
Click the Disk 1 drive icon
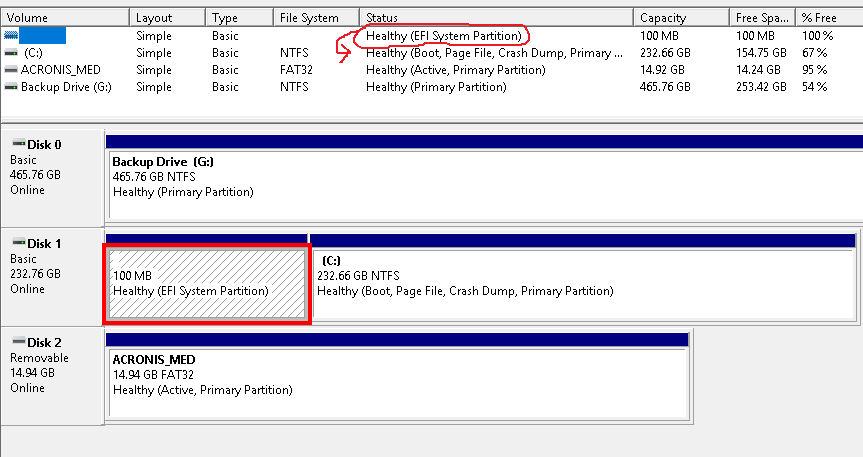pyautogui.click(x=19, y=242)
